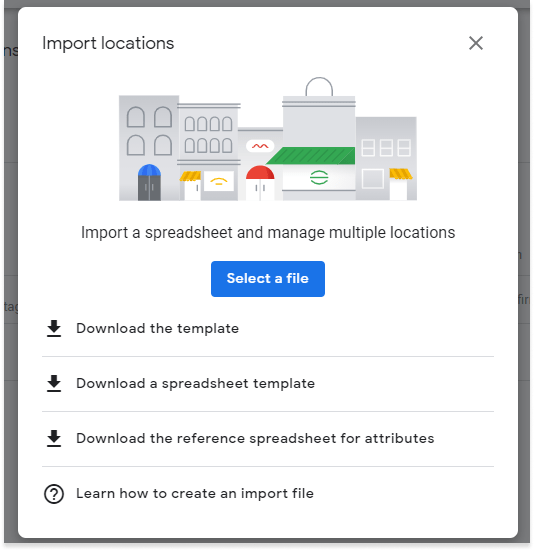
Task: Click the red dome door in illustration
Action: (260, 183)
